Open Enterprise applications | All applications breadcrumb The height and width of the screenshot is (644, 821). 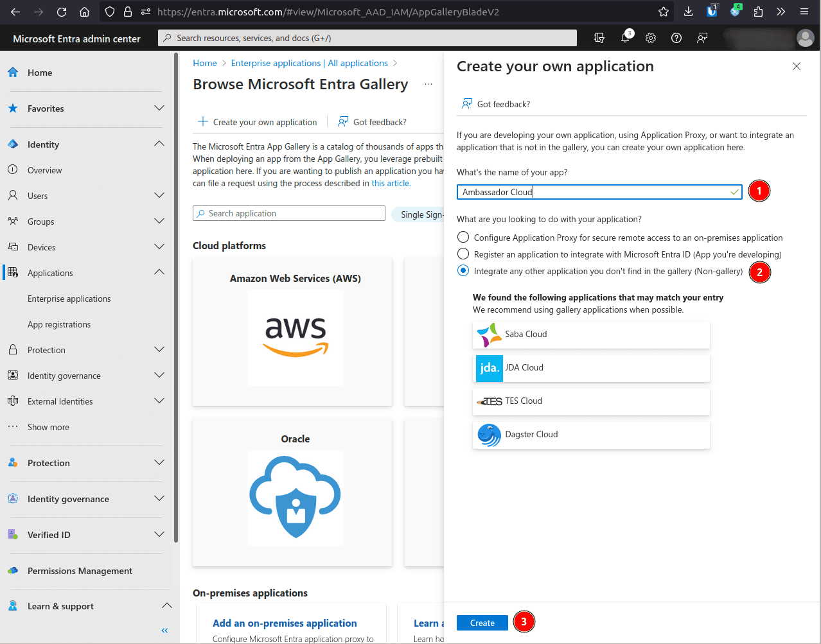[x=310, y=63]
